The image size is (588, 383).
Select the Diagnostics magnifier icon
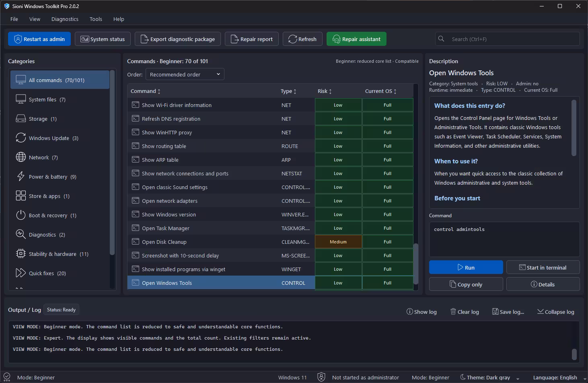coord(21,235)
